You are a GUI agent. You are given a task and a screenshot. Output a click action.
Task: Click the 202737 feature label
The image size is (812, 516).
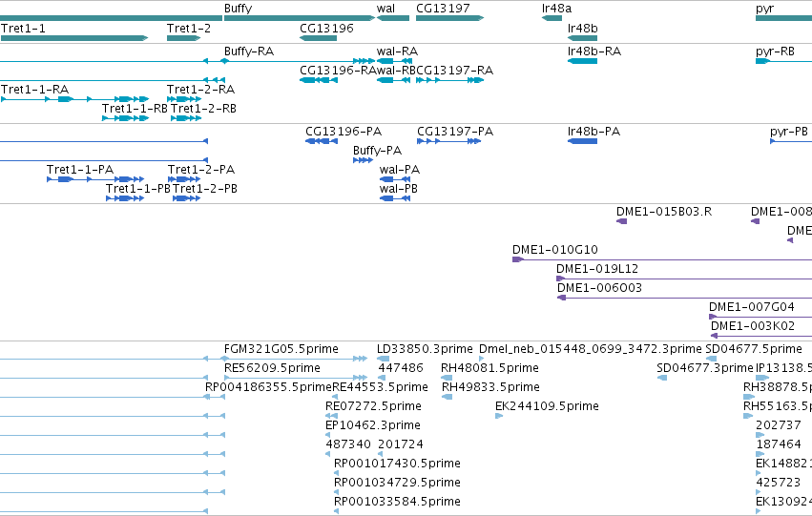(x=779, y=425)
